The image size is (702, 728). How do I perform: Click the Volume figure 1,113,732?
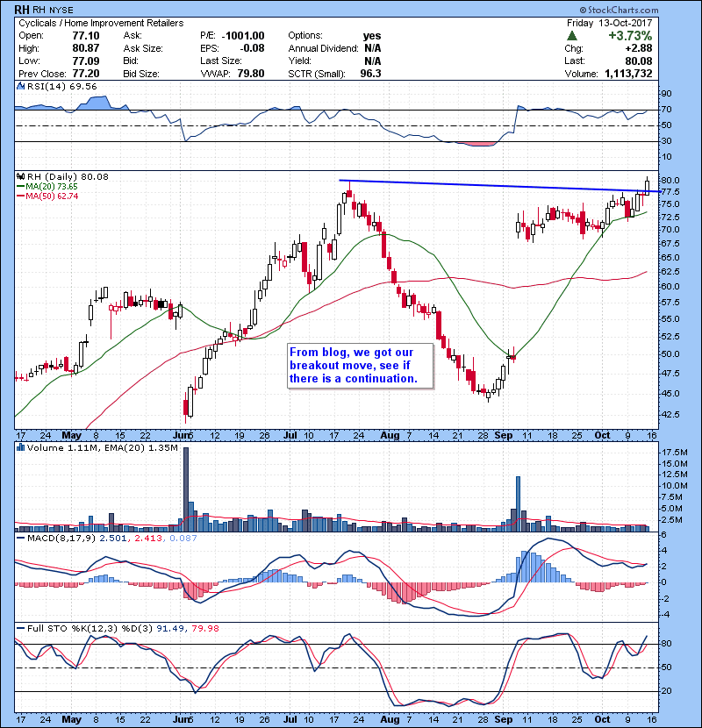point(628,74)
